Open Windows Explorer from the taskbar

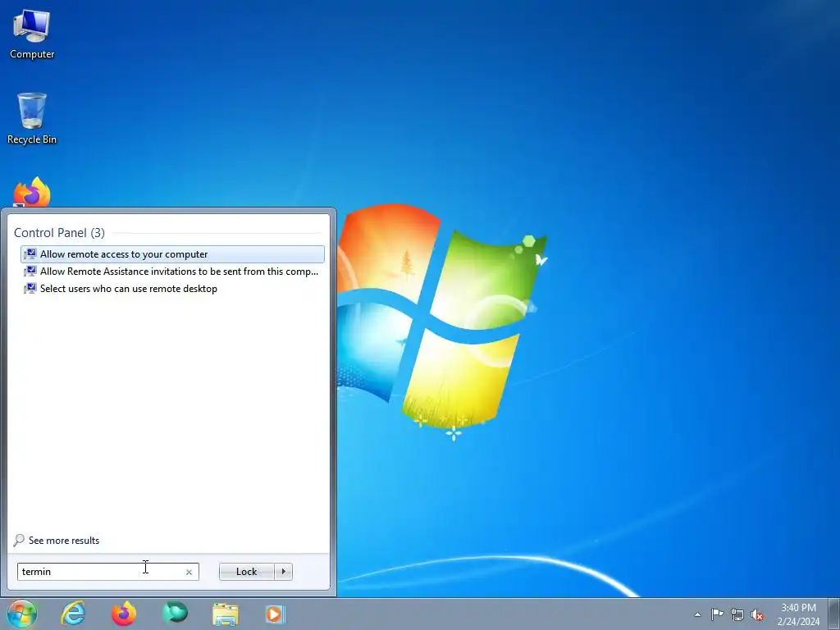(226, 614)
